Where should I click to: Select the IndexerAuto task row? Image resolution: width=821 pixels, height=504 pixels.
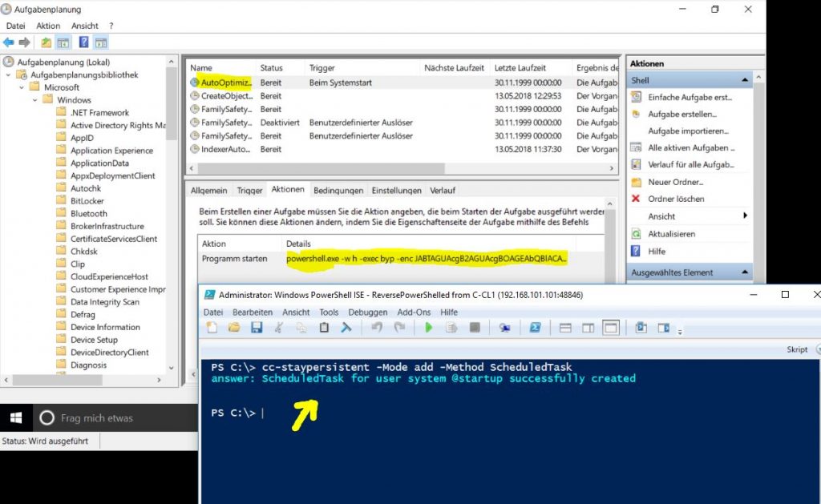[x=402, y=149]
